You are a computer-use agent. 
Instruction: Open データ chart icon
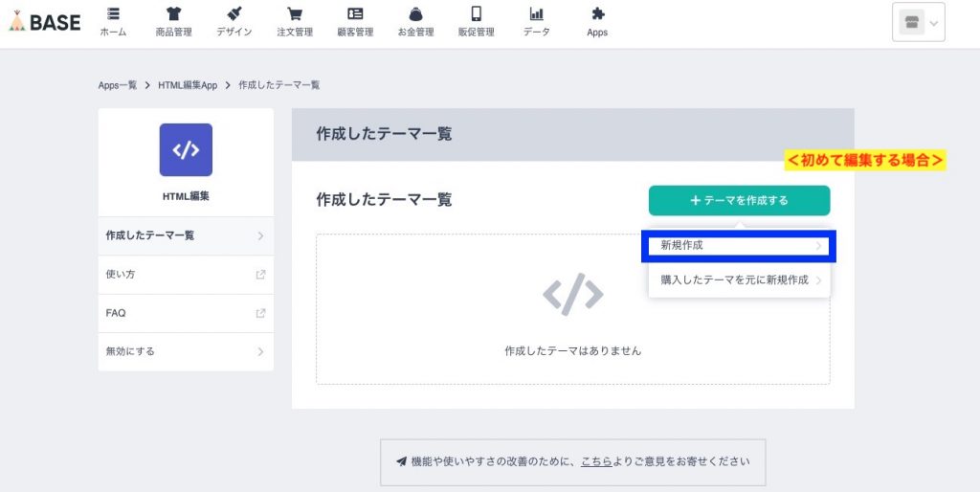[536, 14]
